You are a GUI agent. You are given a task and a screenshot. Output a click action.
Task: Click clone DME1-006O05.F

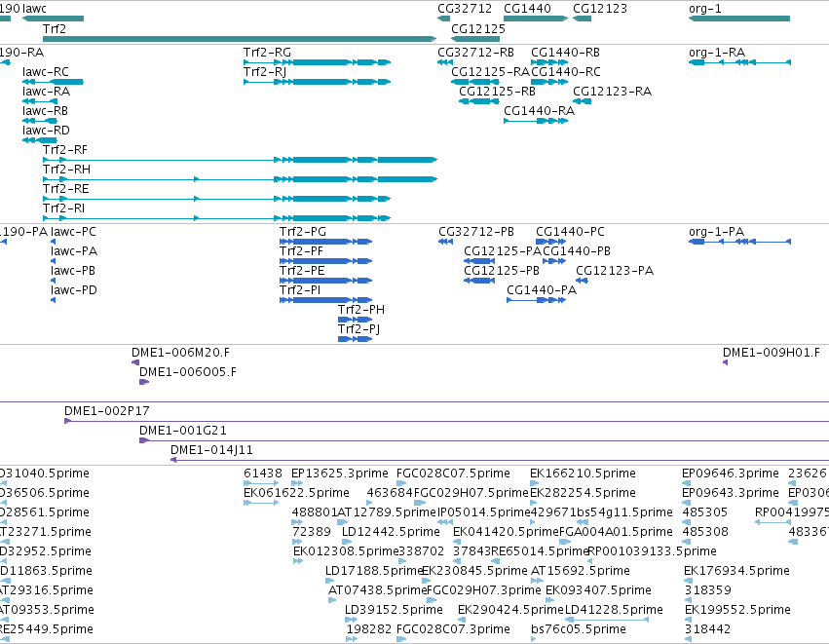click(x=188, y=372)
